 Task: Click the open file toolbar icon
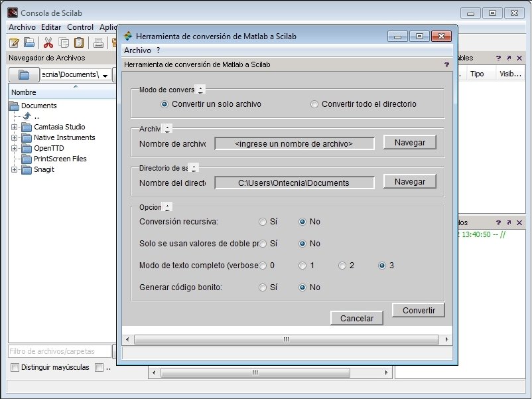point(29,42)
